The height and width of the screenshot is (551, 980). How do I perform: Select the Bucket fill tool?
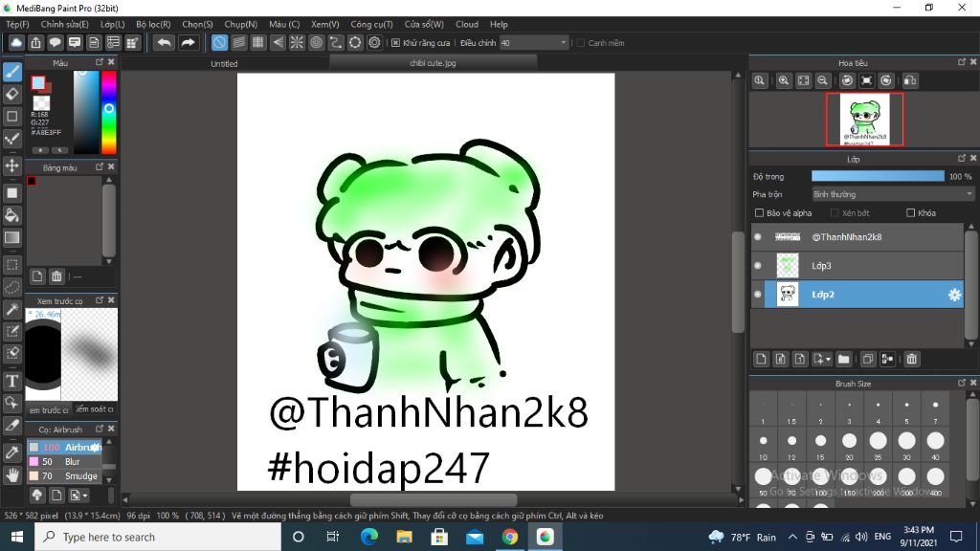11,215
